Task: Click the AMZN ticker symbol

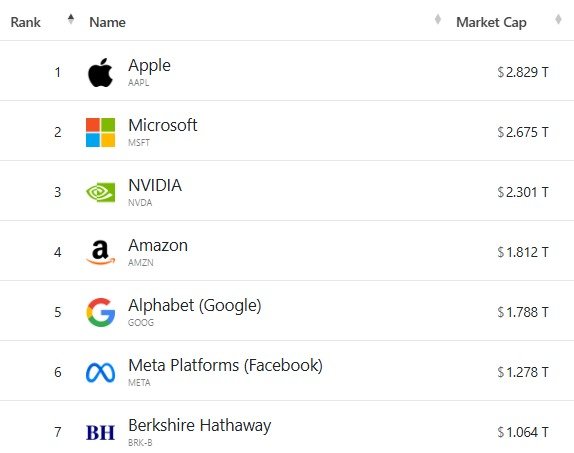Action: (x=141, y=263)
